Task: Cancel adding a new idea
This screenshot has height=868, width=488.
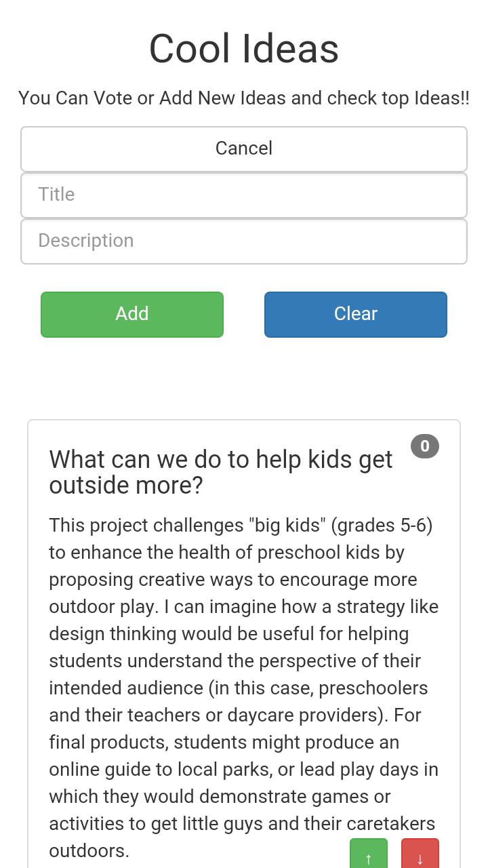Action: point(244,149)
